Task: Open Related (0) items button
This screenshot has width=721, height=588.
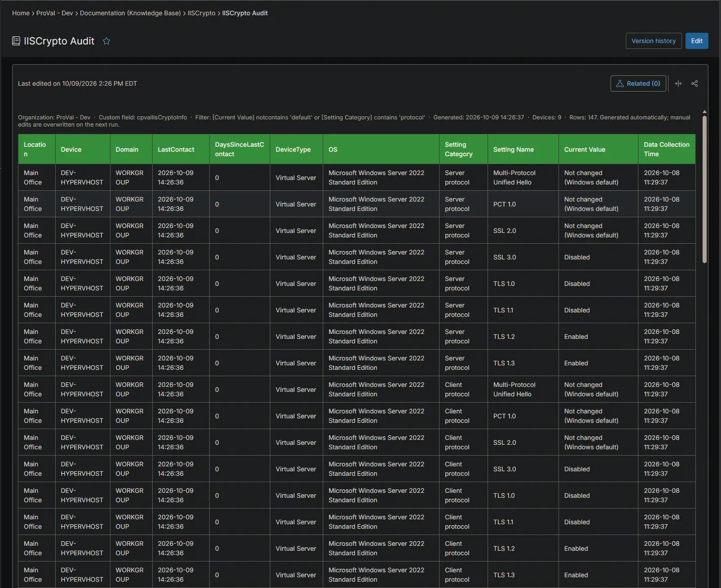Action: [638, 83]
